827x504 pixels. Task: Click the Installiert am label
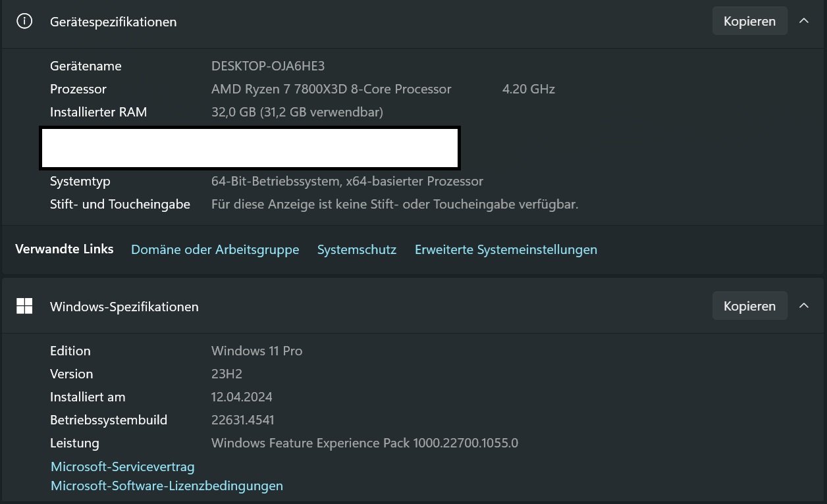coord(88,397)
